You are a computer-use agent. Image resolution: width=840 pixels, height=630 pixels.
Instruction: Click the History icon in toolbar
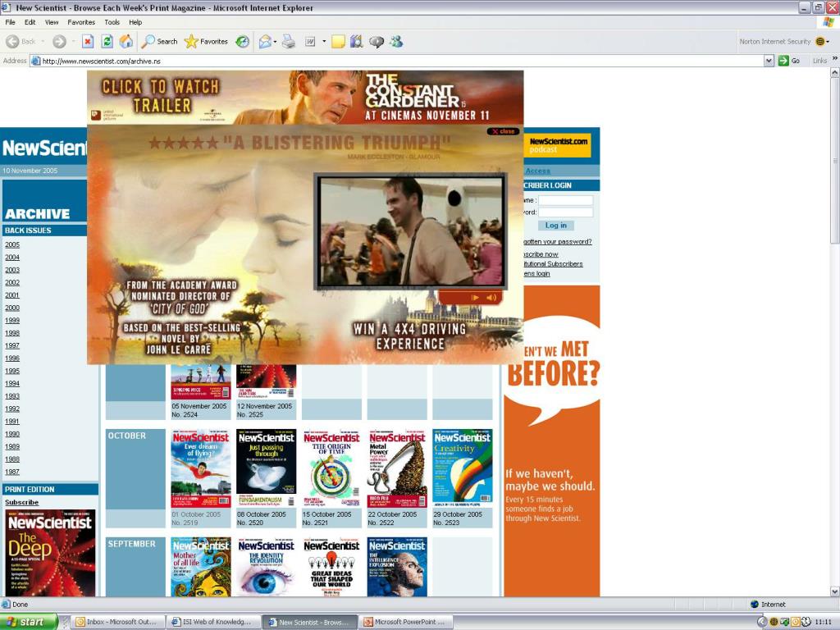tap(243, 41)
